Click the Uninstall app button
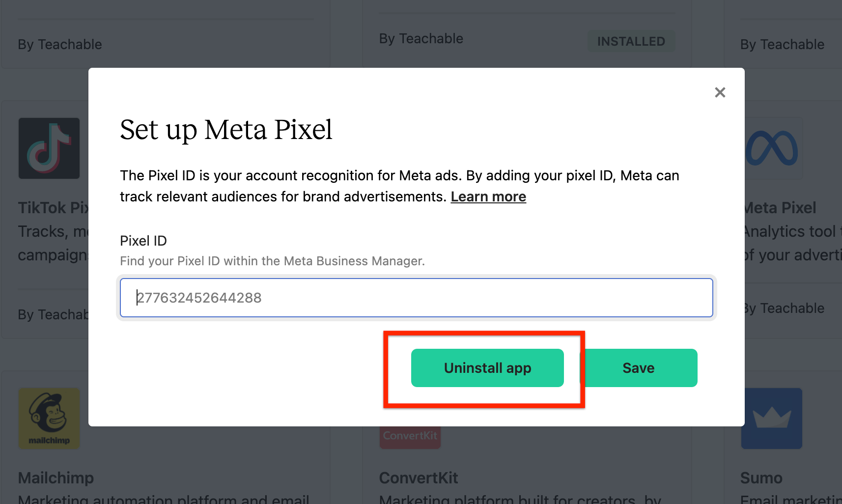The width and height of the screenshot is (842, 504). click(487, 368)
